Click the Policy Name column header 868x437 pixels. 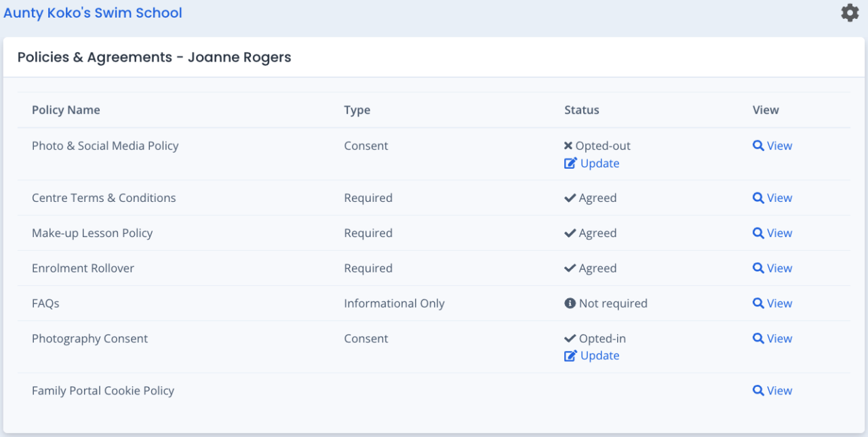click(x=66, y=110)
